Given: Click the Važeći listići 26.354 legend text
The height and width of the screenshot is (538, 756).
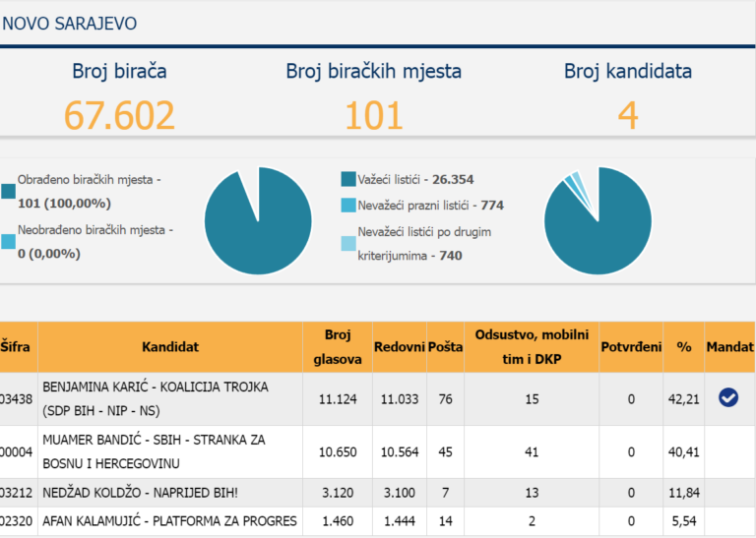Looking at the screenshot, I should point(415,179).
